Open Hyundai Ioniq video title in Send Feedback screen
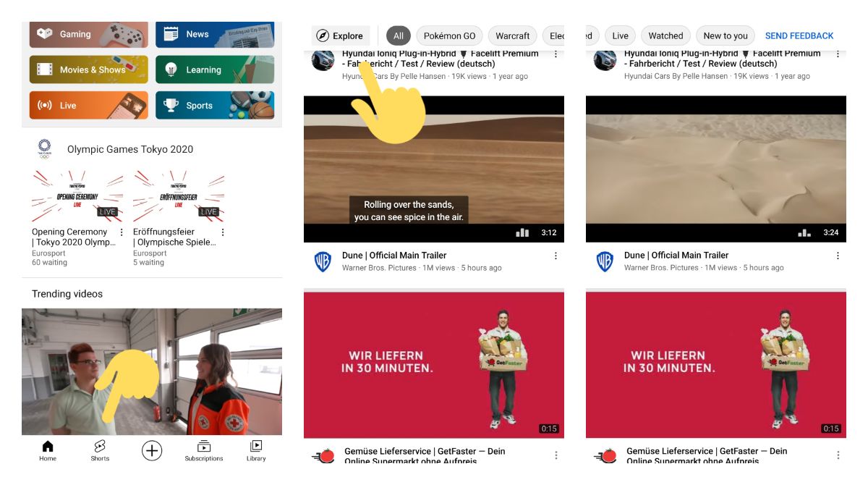This screenshot has height=485, width=868. click(722, 59)
